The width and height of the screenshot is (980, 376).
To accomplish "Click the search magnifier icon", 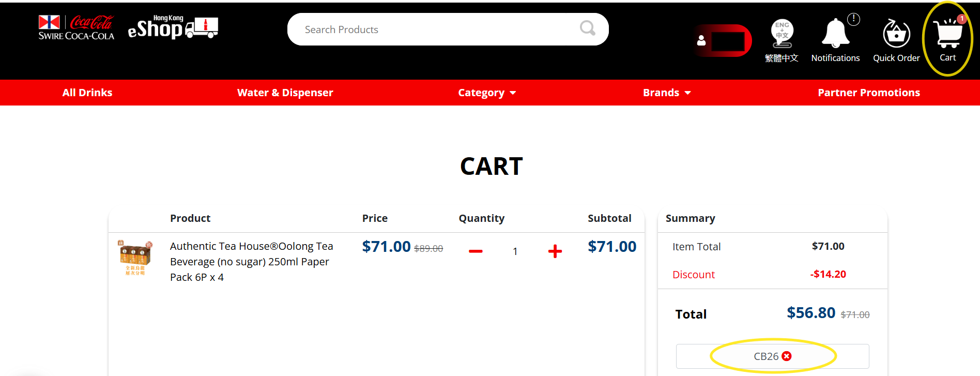I will point(587,28).
